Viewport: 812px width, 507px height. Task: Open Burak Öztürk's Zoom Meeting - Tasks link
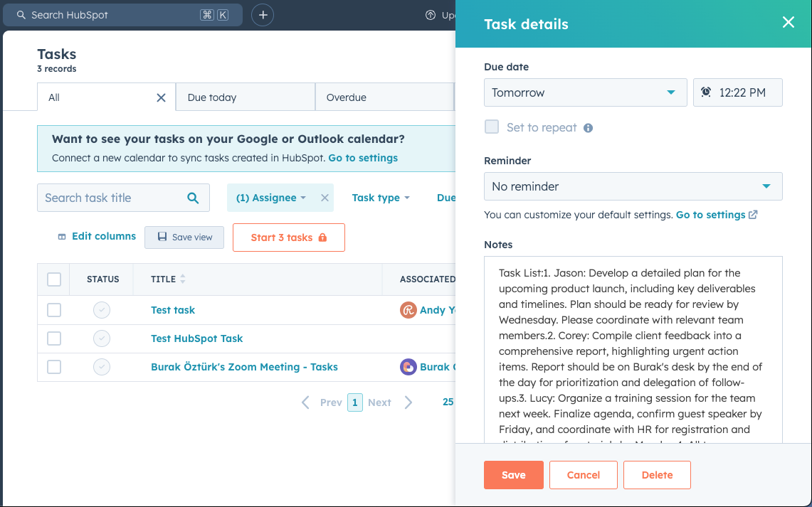tap(244, 367)
